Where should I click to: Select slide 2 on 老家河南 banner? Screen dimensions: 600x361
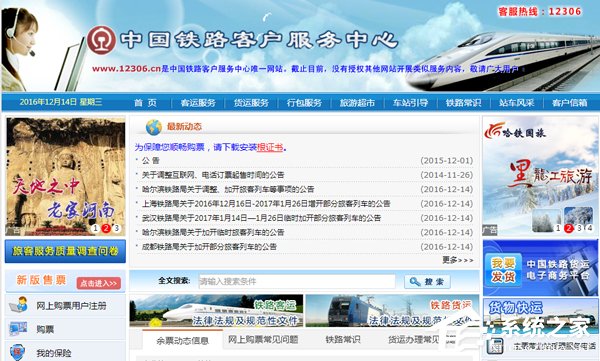[106, 229]
